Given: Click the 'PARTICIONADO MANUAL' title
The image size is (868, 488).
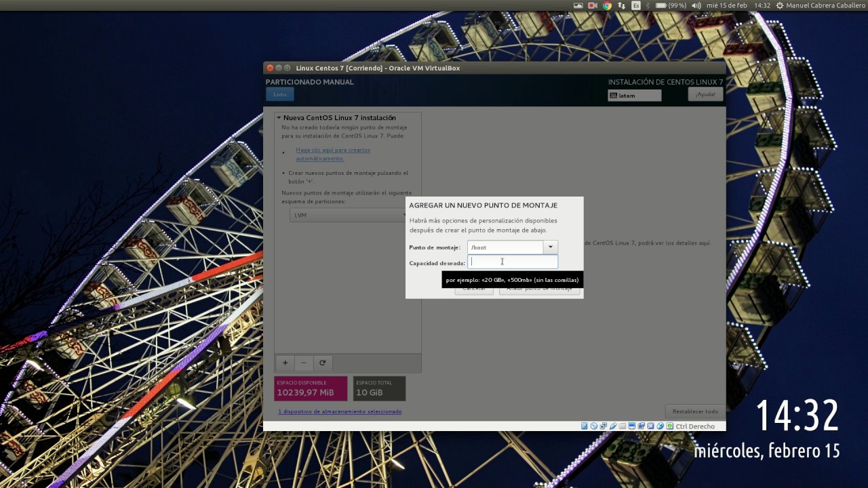Looking at the screenshot, I should point(310,82).
